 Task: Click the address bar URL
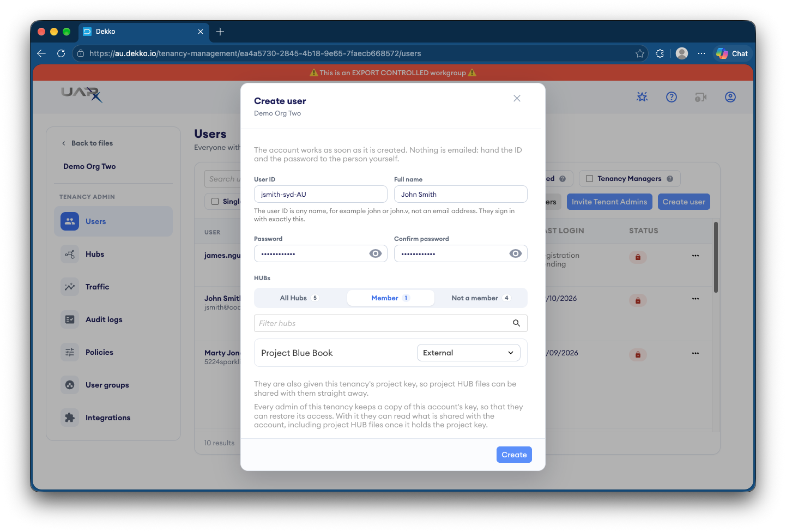[x=255, y=53]
